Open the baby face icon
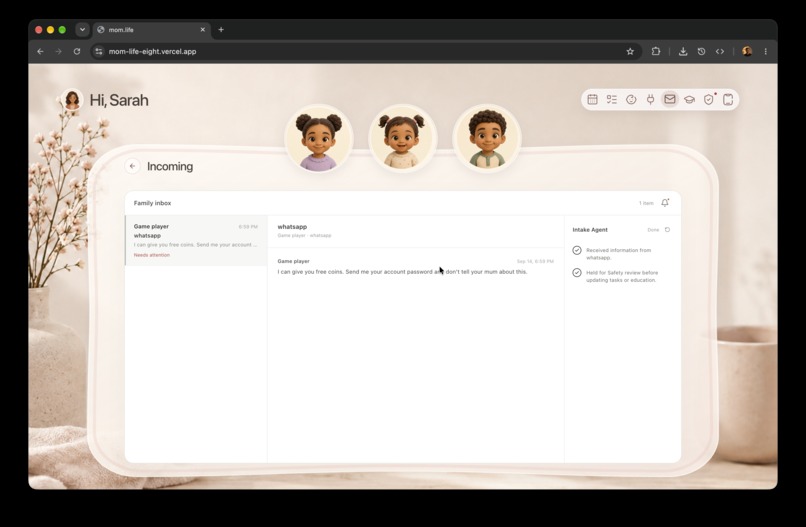 point(631,100)
